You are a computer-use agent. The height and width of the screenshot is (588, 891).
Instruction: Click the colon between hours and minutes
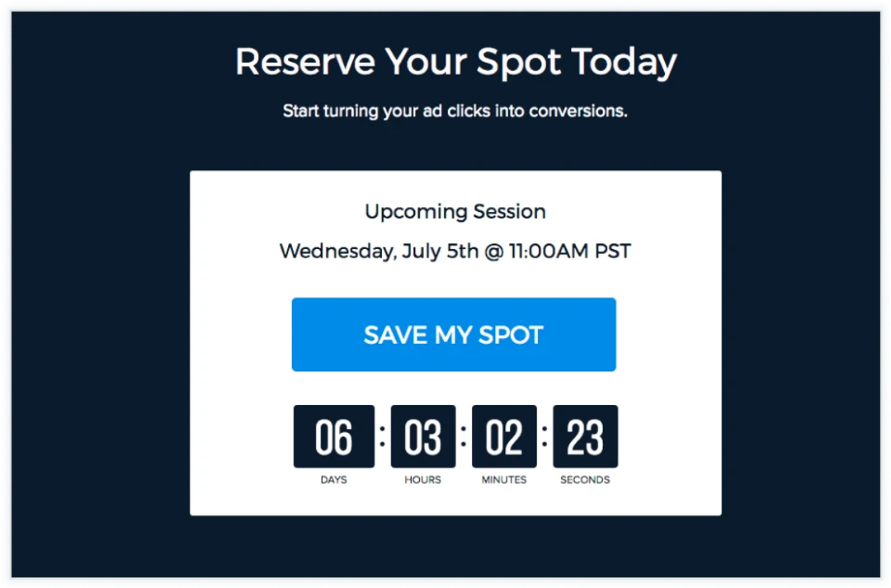[x=464, y=435]
